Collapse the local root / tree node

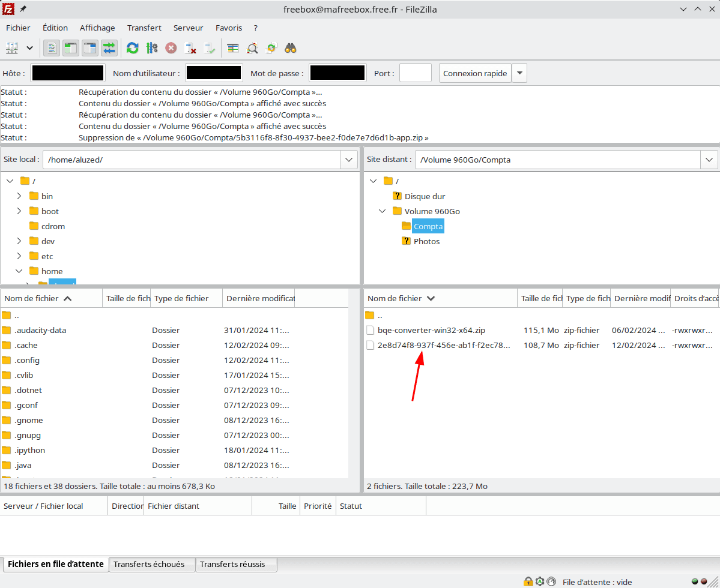[10, 181]
